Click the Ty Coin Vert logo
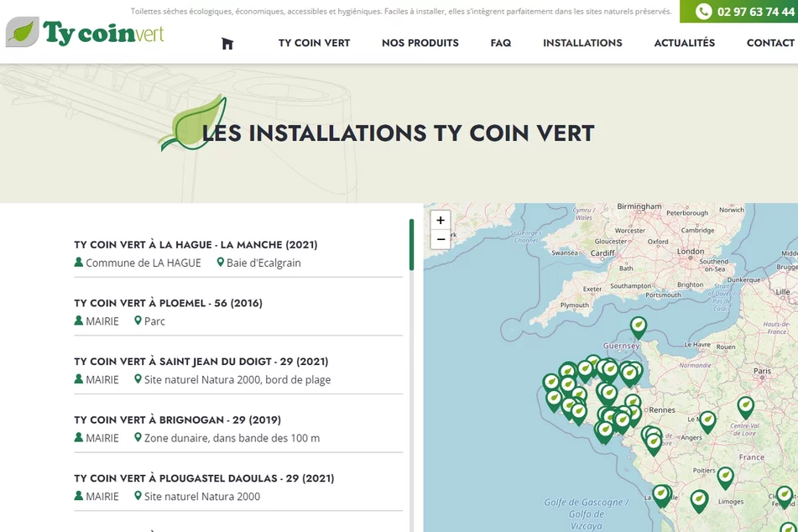The image size is (798, 532). (85, 33)
